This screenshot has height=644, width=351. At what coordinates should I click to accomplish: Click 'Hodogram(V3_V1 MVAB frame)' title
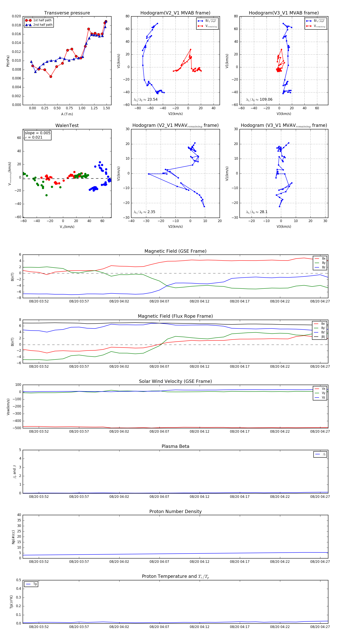(x=284, y=13)
